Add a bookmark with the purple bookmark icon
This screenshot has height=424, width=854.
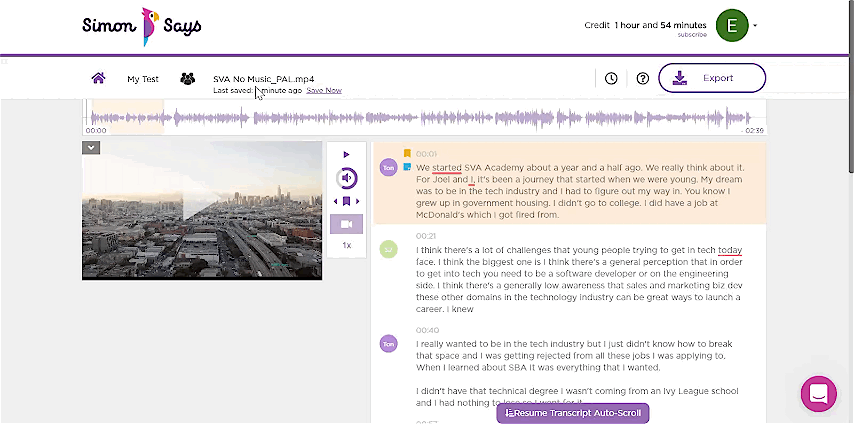pos(346,202)
